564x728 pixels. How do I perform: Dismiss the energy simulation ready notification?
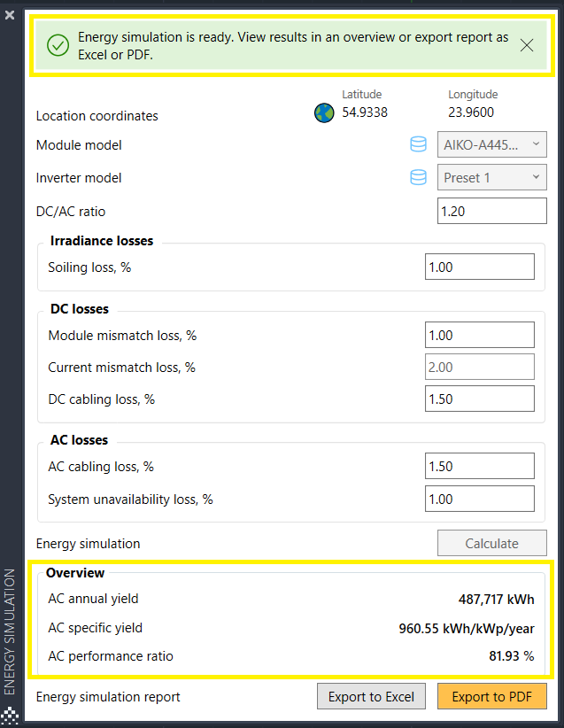(x=527, y=46)
